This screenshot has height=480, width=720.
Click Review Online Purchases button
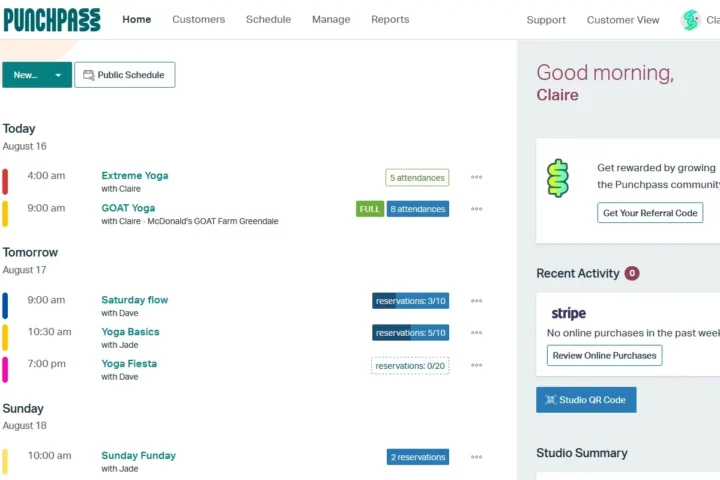pos(604,355)
